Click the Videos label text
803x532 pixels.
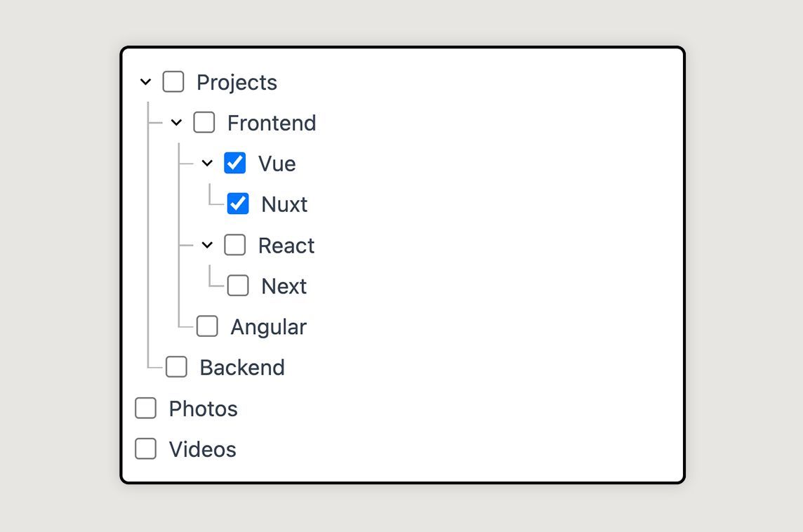pos(203,450)
